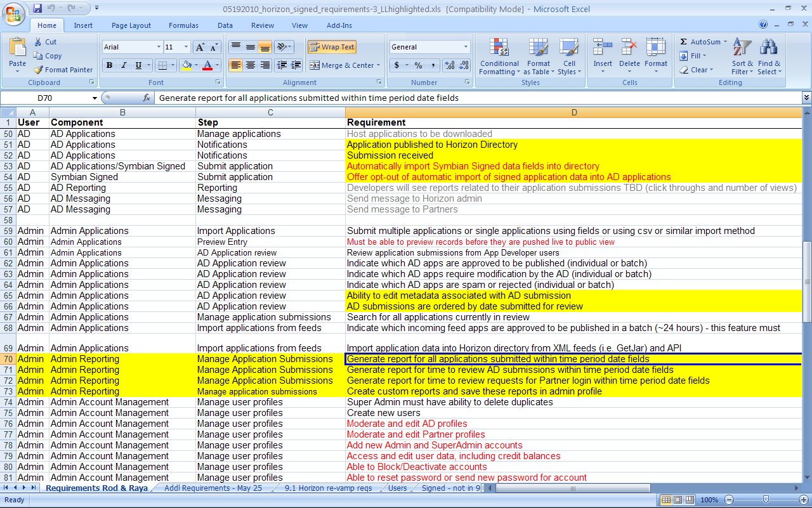Toggle Italic formatting
Viewport: 812px width, 508px height.
(124, 65)
